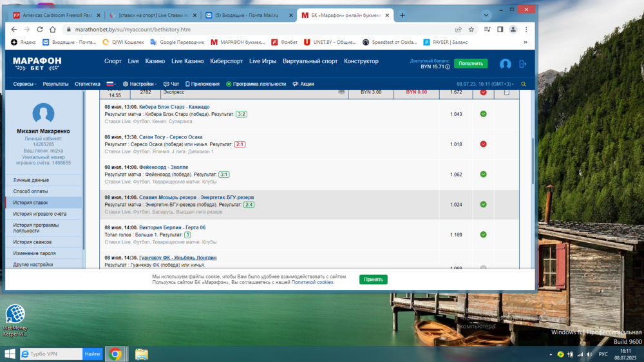
Task: Open the WebMoney Keeper desktop shortcut
Action: point(15,314)
